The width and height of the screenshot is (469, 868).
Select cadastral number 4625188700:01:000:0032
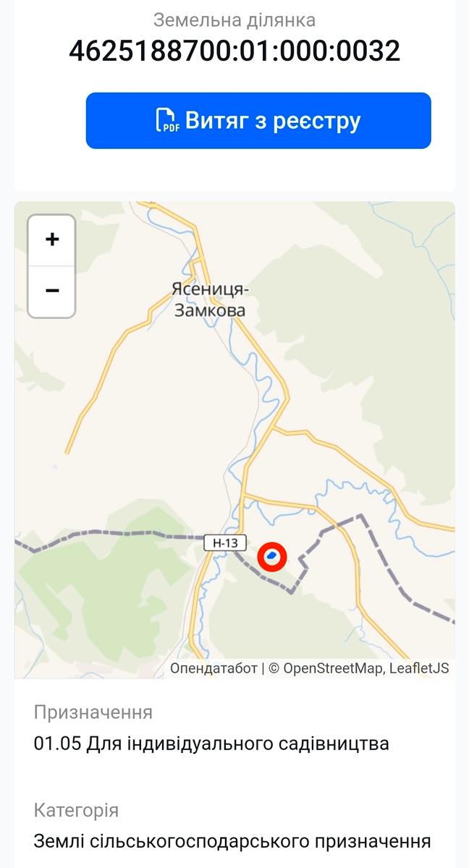click(234, 51)
